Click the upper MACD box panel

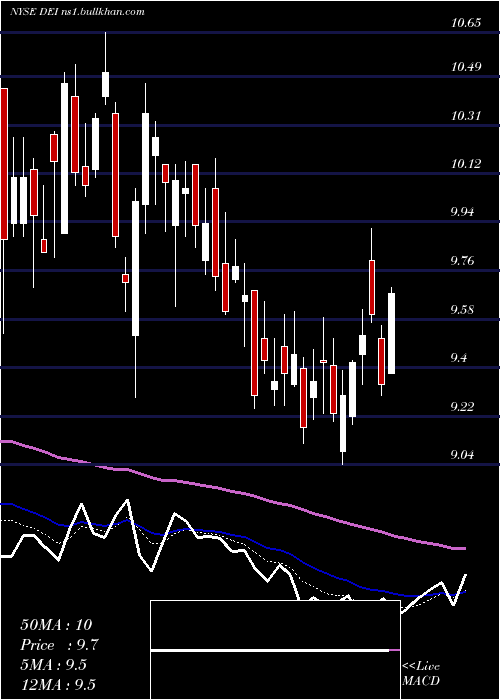click(275, 625)
